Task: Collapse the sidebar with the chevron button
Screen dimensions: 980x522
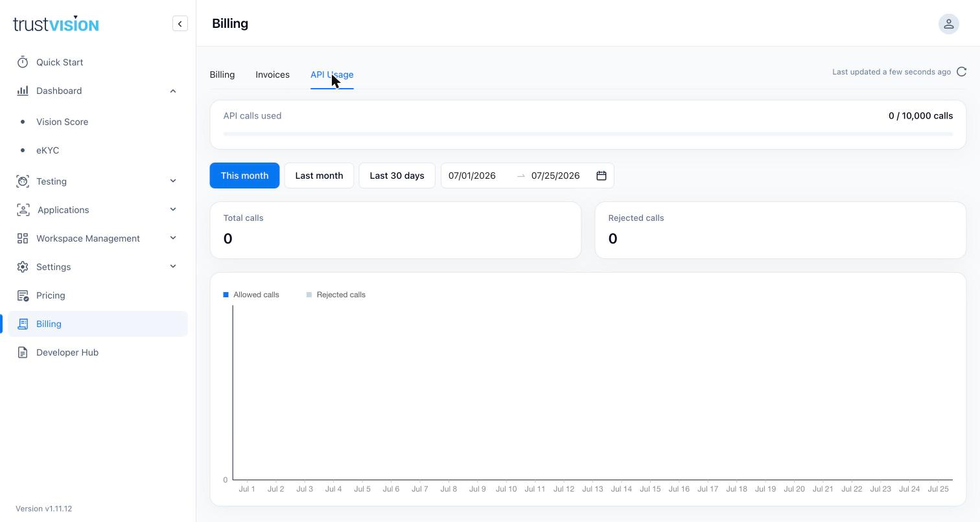Action: coord(180,24)
